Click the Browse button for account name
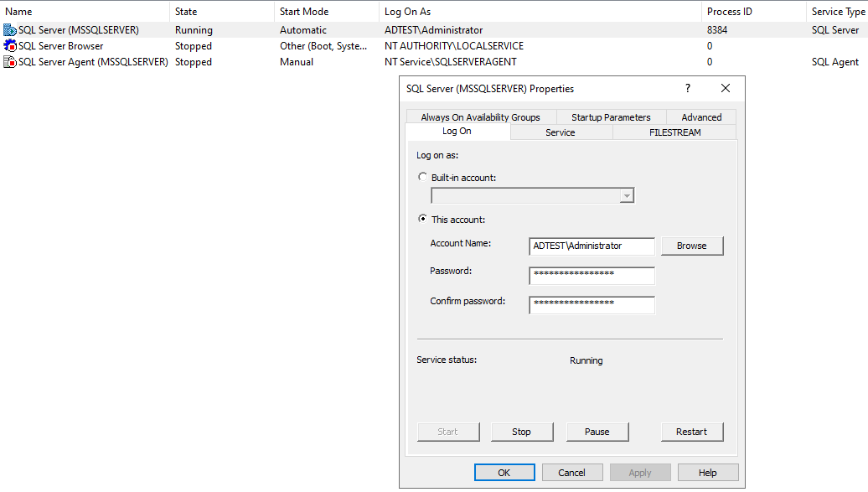Screen dimensions: 868x492 pos(692,246)
